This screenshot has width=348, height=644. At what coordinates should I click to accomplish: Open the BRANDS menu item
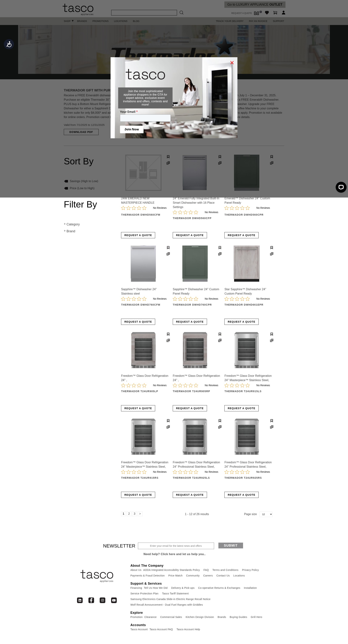coord(82,21)
